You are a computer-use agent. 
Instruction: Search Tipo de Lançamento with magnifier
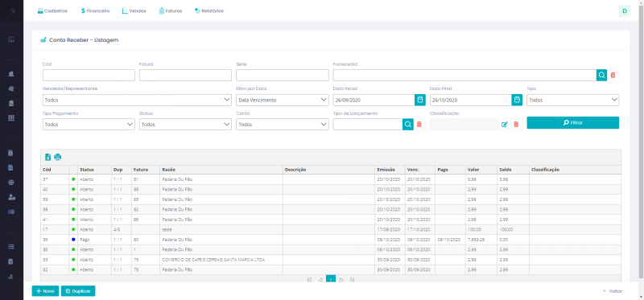[x=408, y=125]
